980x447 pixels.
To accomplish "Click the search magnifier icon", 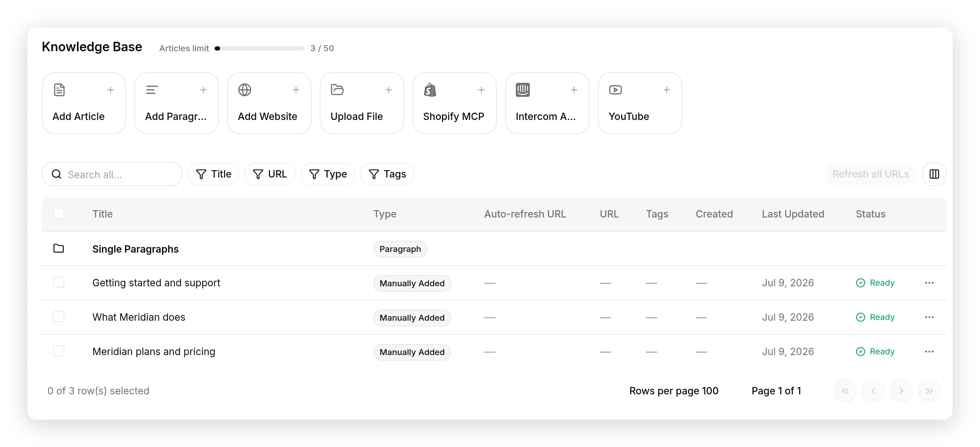I will [57, 174].
